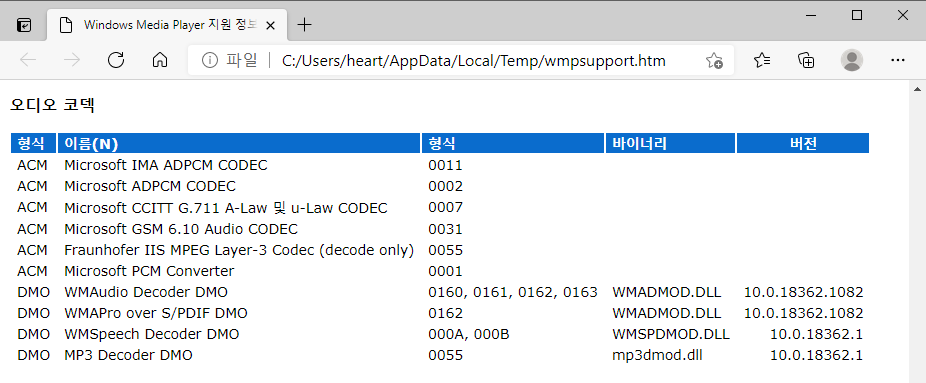Click WMSPDMOD.DLL binary name
926x383 pixels.
[x=671, y=335]
